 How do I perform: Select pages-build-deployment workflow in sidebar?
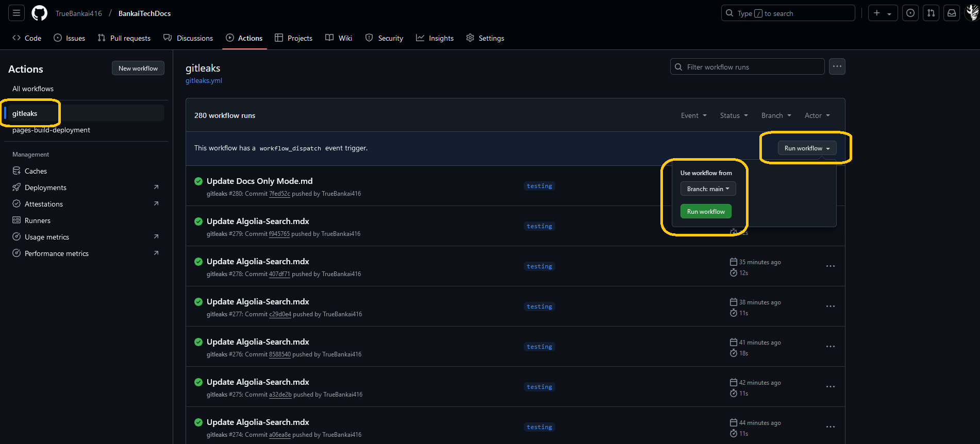[51, 130]
